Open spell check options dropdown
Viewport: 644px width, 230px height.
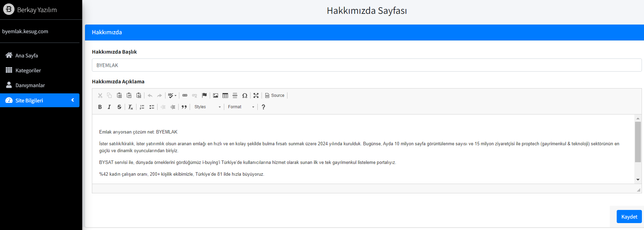pos(172,95)
